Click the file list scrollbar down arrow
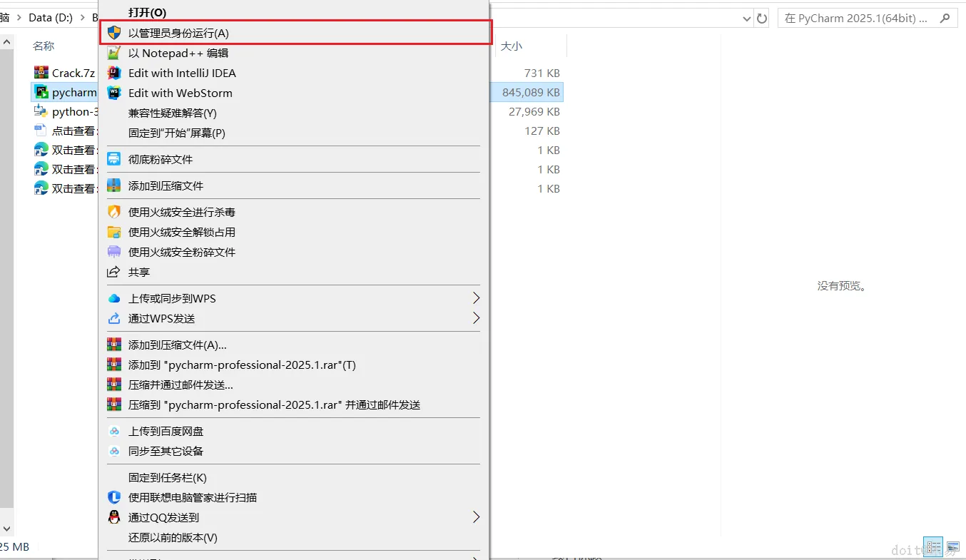 pyautogui.click(x=6, y=529)
